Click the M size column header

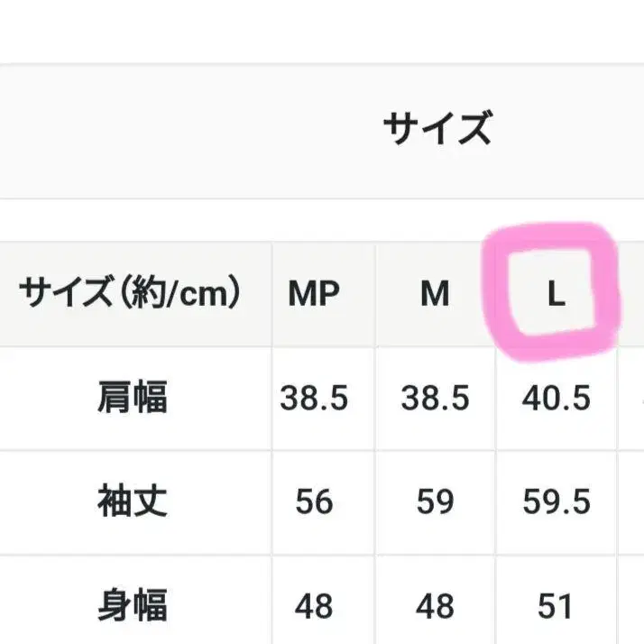[x=435, y=294]
